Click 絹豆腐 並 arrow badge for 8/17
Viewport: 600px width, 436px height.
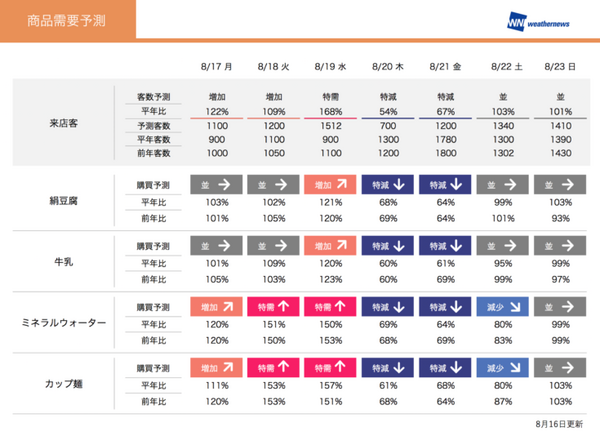pyautogui.click(x=215, y=185)
